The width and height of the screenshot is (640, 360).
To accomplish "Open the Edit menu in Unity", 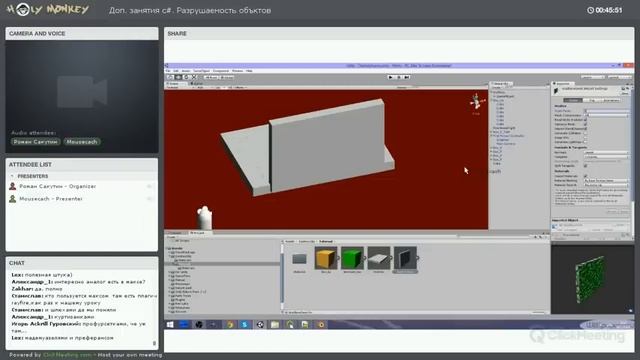I will 176,71.
